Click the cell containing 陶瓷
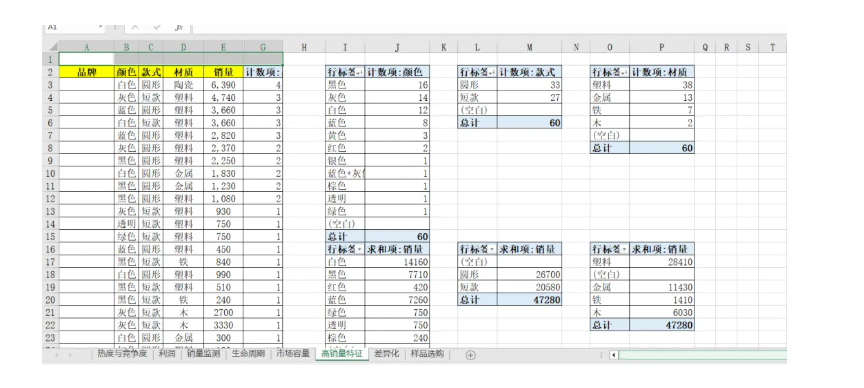Image resolution: width=864 pixels, height=388 pixels. [x=183, y=85]
